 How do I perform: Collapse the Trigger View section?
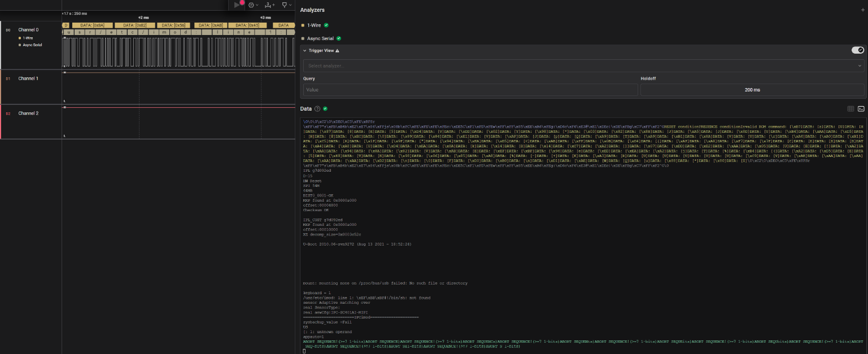click(x=305, y=50)
